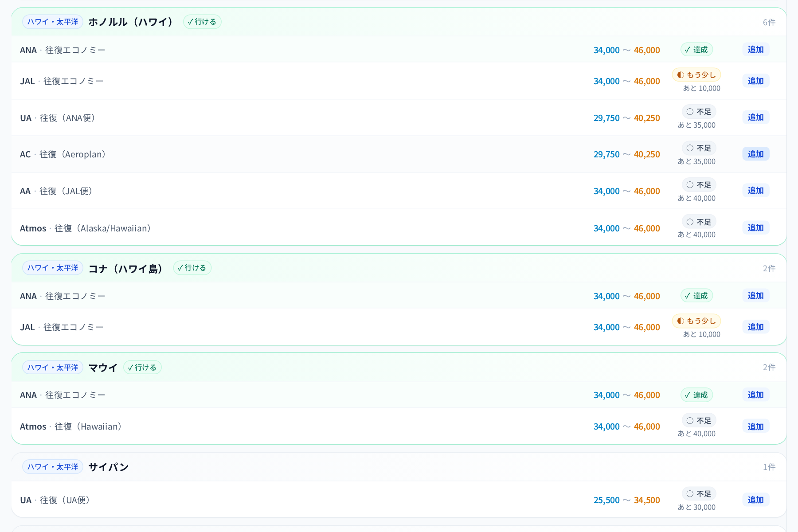This screenshot has width=798, height=532.
Task: Click the もう少し status badge for Honolulu JAL
Action: pos(696,75)
